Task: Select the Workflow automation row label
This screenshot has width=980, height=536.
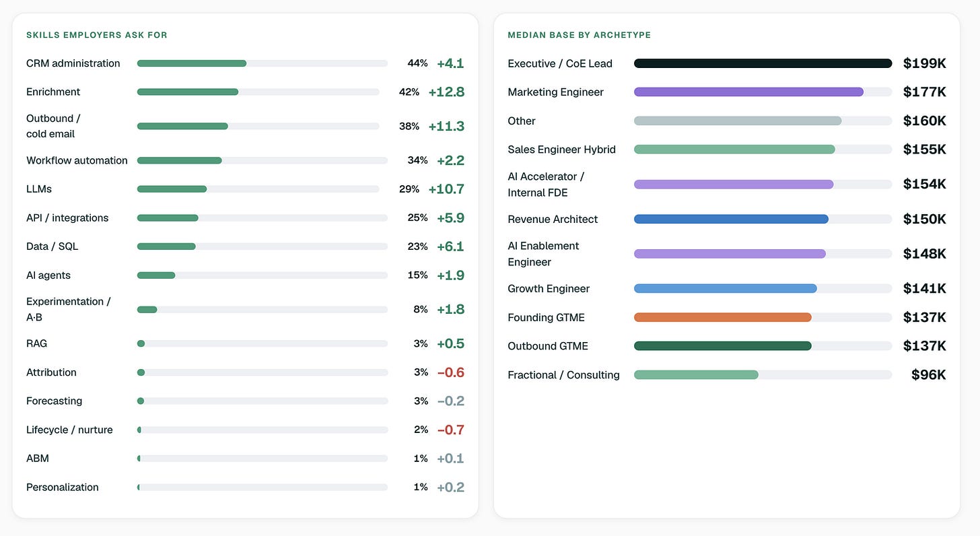Action: [x=77, y=160]
